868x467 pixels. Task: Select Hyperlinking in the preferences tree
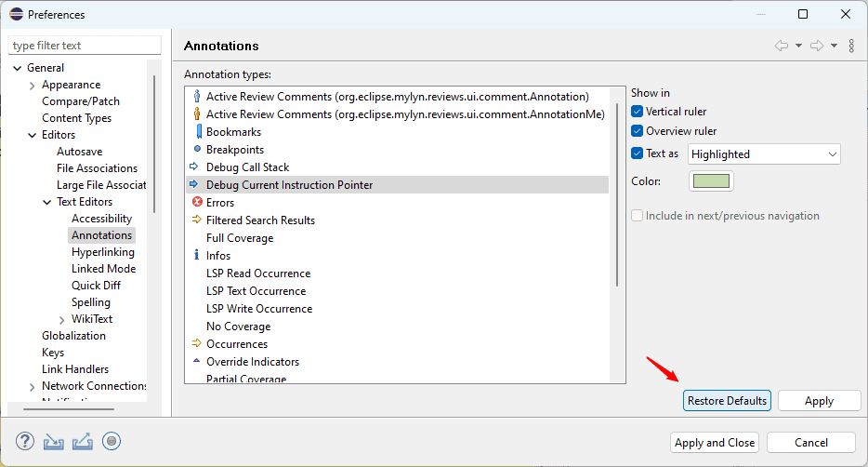coord(102,252)
